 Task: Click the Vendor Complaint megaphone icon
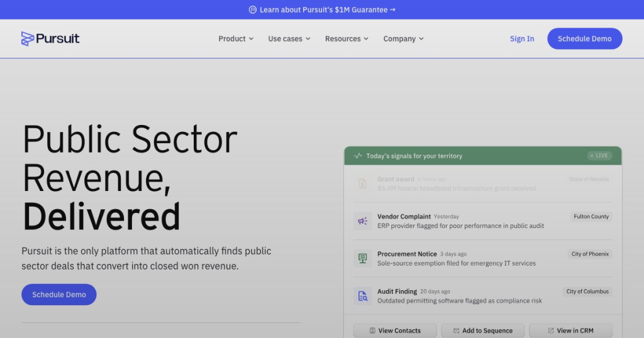click(363, 221)
